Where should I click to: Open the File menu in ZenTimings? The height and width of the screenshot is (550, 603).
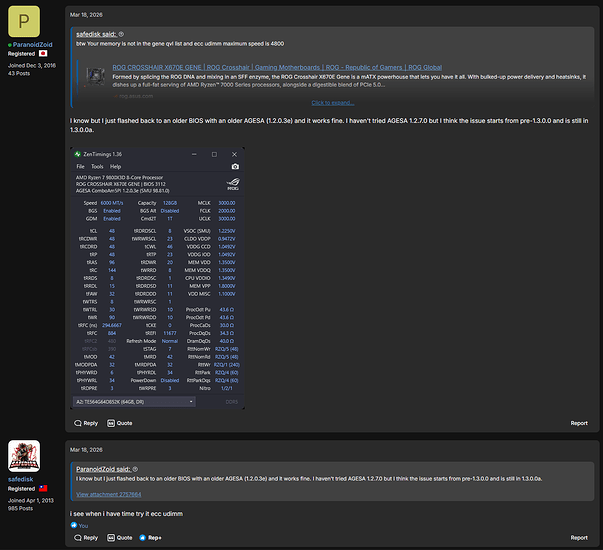coord(80,167)
